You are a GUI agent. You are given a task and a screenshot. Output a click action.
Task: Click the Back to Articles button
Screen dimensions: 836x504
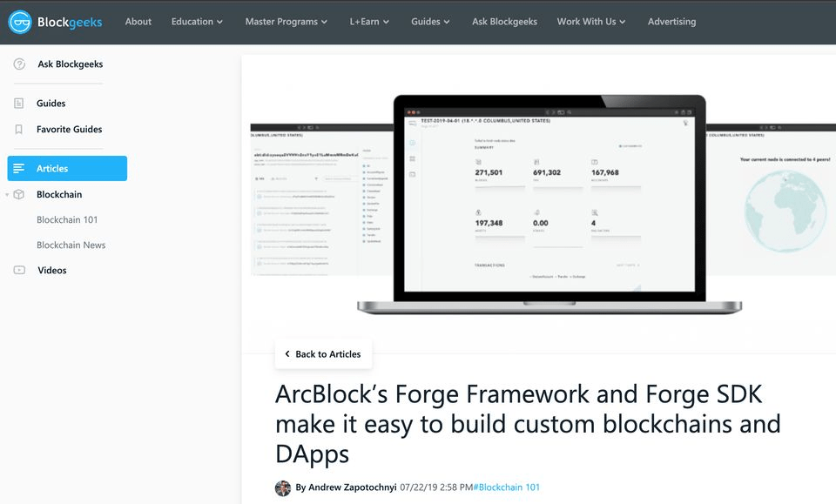324,353
